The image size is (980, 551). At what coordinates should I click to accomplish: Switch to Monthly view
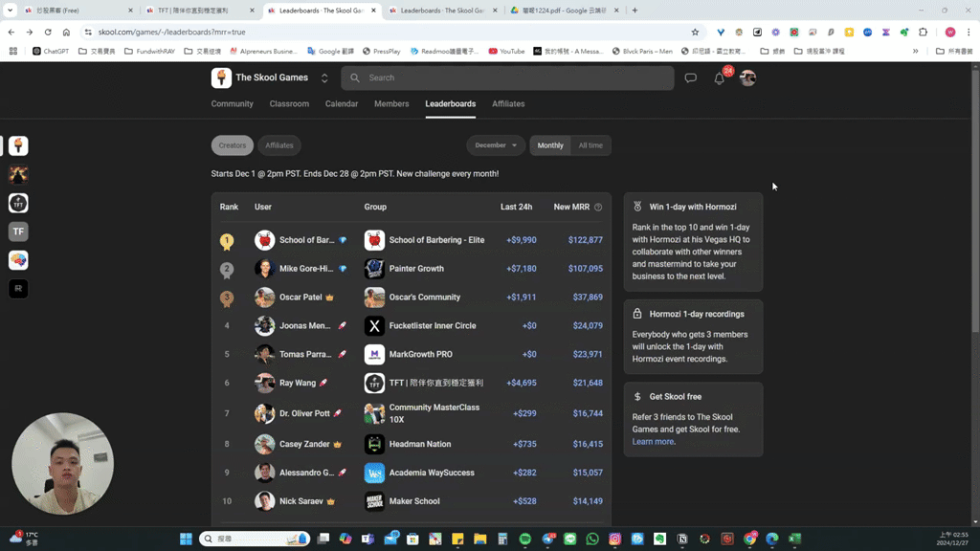550,145
